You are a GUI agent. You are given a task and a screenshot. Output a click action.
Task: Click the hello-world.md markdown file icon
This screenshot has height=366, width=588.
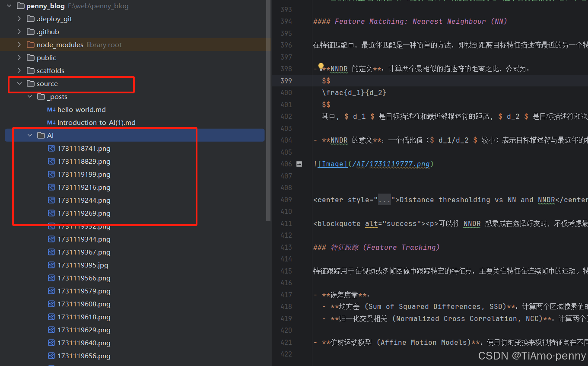tap(51, 110)
